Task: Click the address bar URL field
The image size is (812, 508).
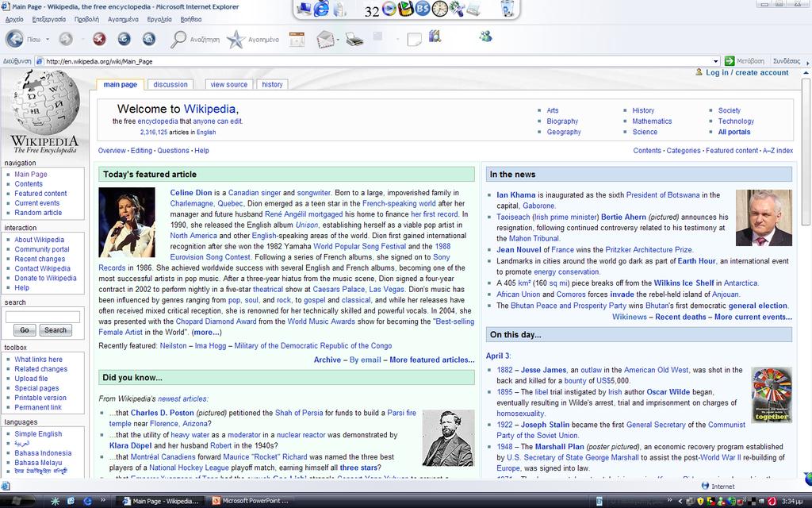Action: coord(378,61)
